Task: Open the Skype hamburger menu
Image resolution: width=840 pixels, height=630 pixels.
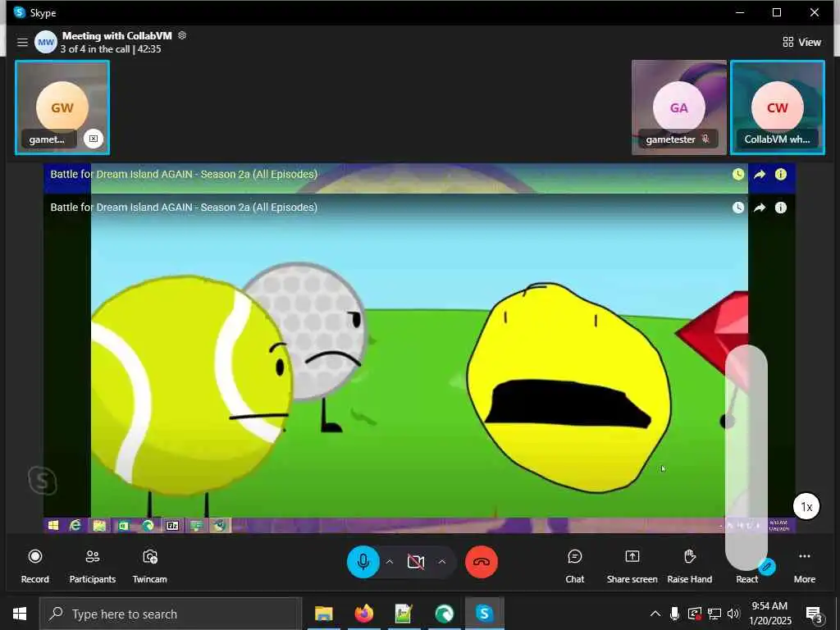Action: click(x=22, y=42)
